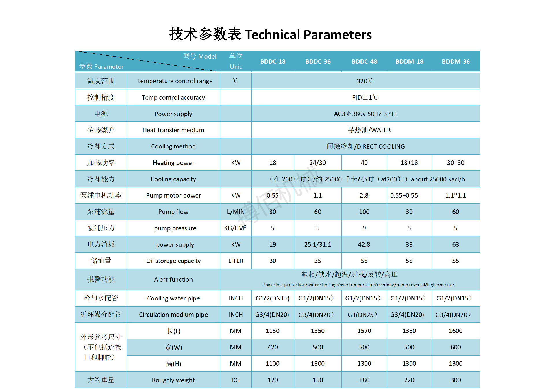Click the G1(DN25) circulation pipe cell
The height and width of the screenshot is (392, 555).
362,315
